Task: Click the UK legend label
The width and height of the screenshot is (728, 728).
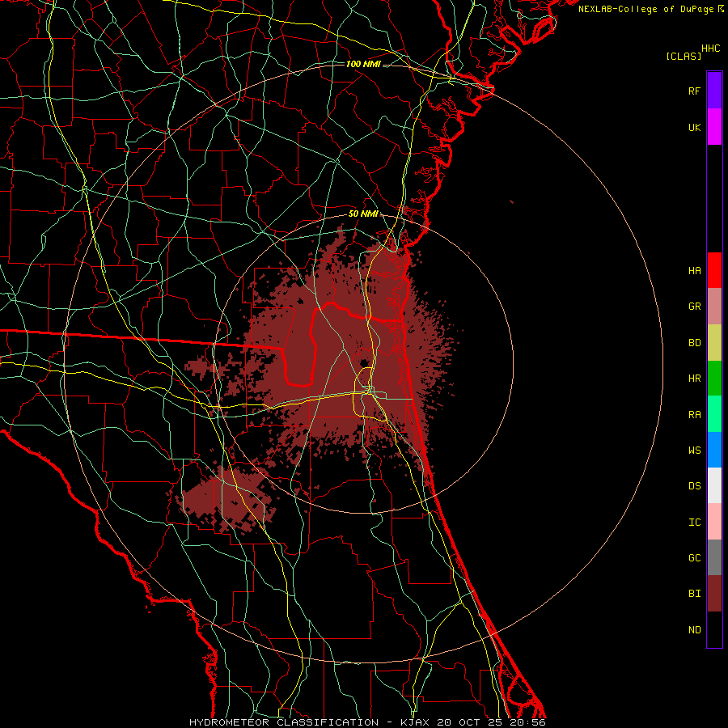Action: tap(694, 127)
